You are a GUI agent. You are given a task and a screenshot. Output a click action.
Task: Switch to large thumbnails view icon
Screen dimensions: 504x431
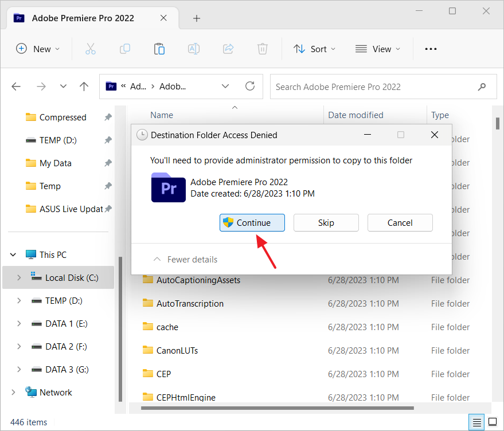tap(492, 422)
